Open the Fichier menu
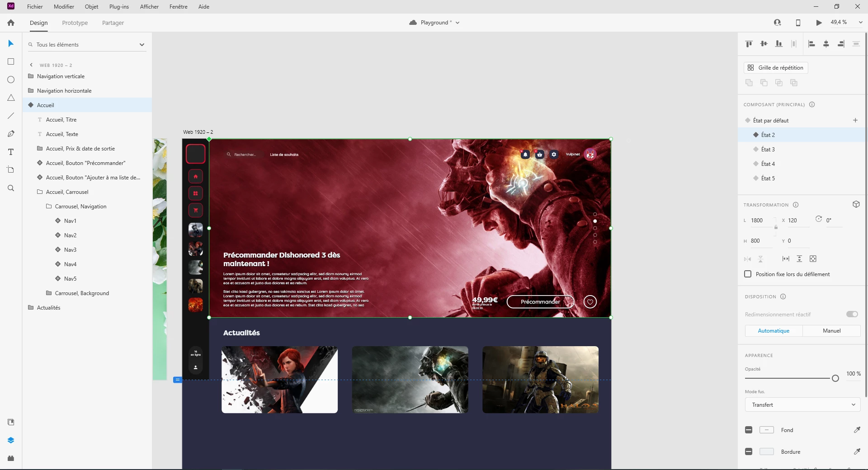 point(35,7)
